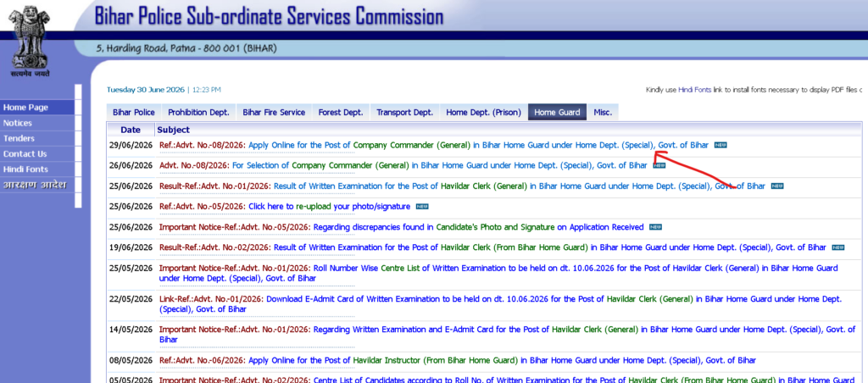The image size is (868, 383).
Task: Switch to Transport Dept. tab
Action: click(404, 113)
